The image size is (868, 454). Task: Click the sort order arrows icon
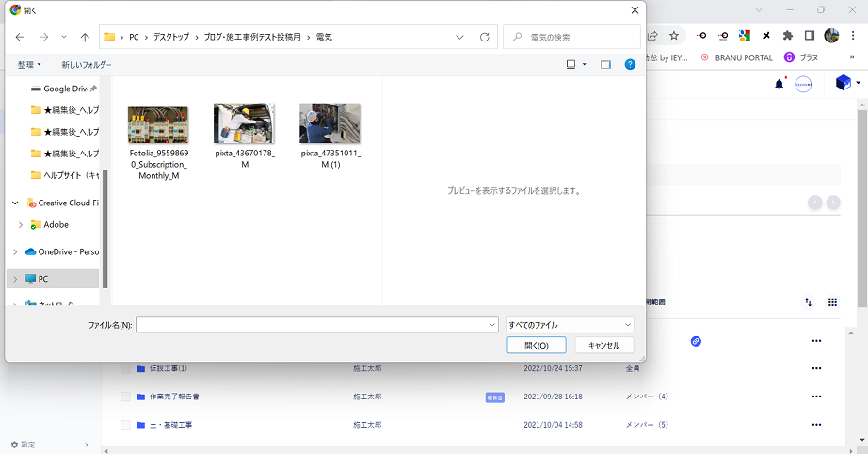[x=808, y=302]
